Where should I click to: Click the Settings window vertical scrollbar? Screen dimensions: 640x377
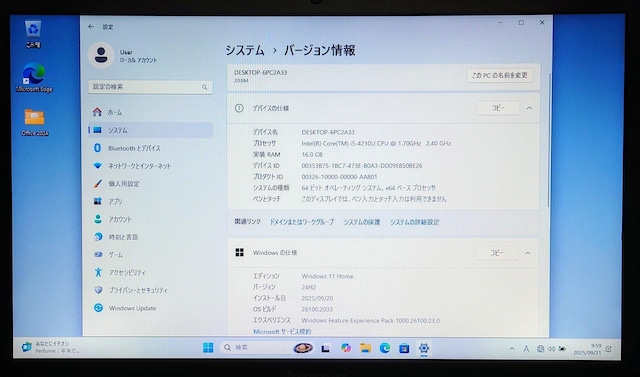[549, 141]
